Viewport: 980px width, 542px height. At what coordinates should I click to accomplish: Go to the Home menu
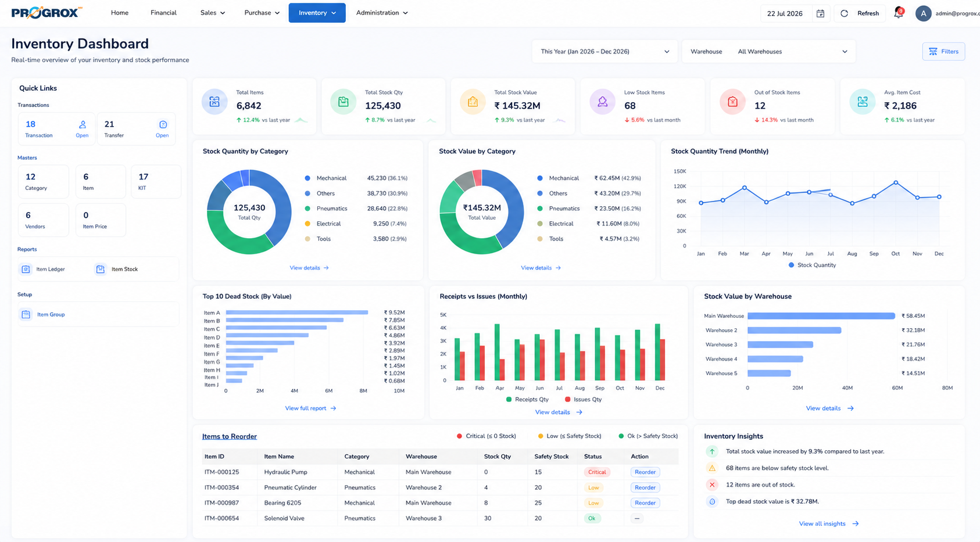pos(120,13)
